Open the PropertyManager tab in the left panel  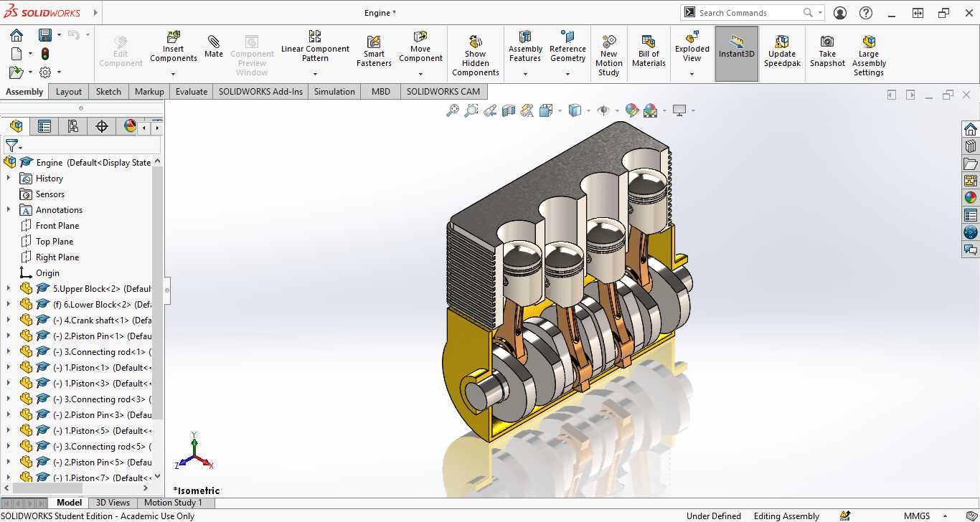pyautogui.click(x=44, y=126)
